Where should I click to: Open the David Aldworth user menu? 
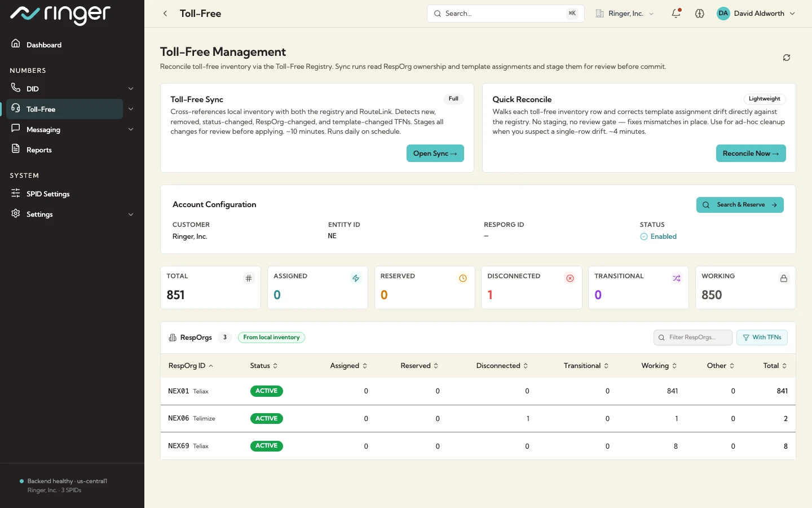pos(756,14)
